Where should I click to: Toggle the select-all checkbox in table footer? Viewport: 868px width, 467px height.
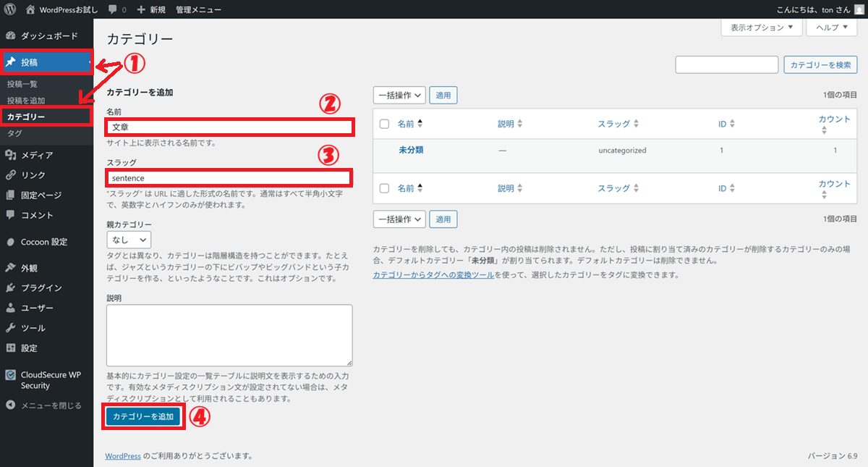pos(384,188)
